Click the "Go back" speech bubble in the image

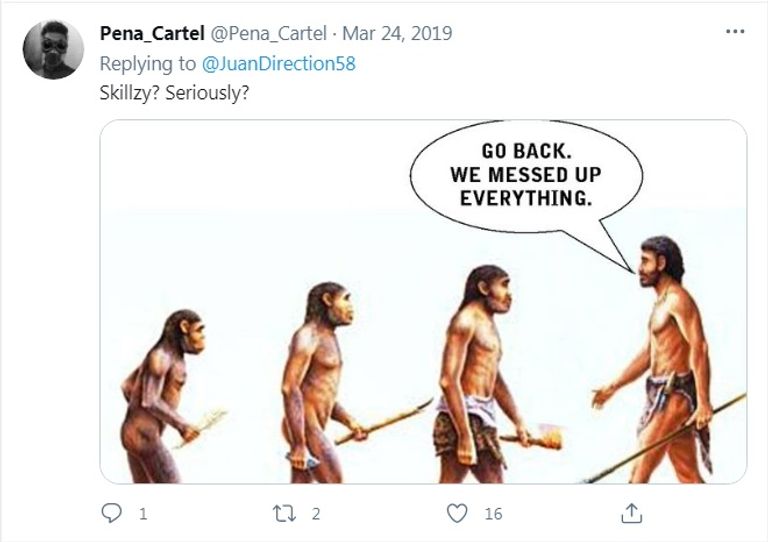[523, 179]
